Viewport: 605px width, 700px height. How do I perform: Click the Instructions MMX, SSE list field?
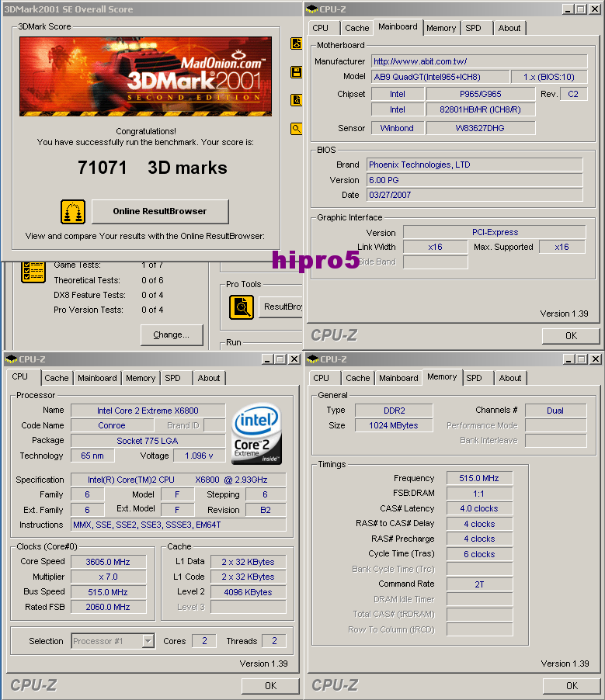click(x=179, y=525)
